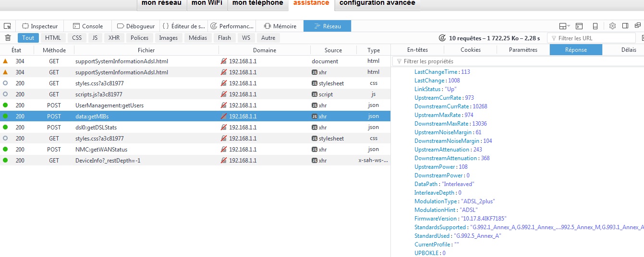Click funnel icon in Filtrer les propriétés
Screen dimensions: 644x257
click(398, 61)
